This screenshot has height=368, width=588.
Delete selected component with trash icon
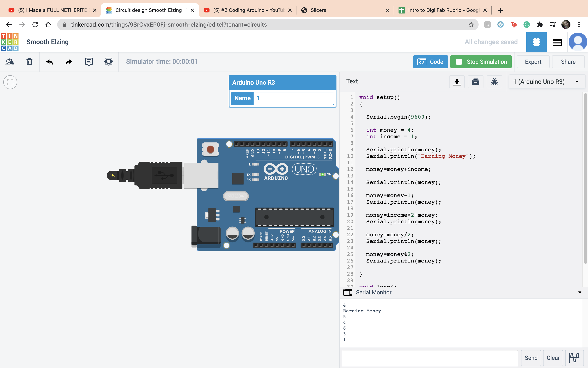tap(29, 62)
